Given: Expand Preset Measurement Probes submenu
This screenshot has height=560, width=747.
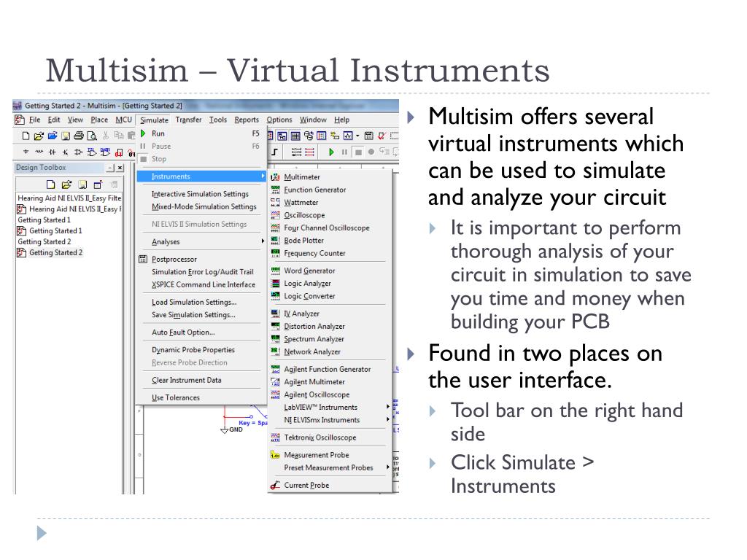Looking at the screenshot, I should coord(330,467).
